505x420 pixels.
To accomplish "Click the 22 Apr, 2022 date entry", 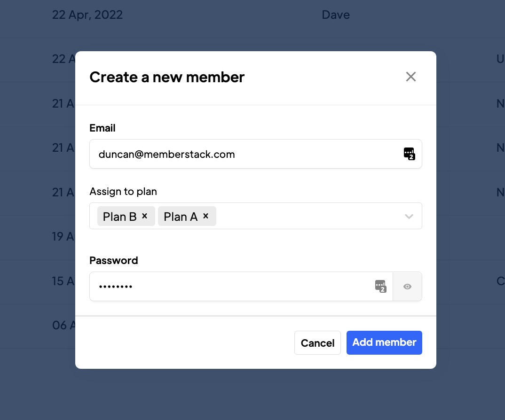I will point(87,15).
